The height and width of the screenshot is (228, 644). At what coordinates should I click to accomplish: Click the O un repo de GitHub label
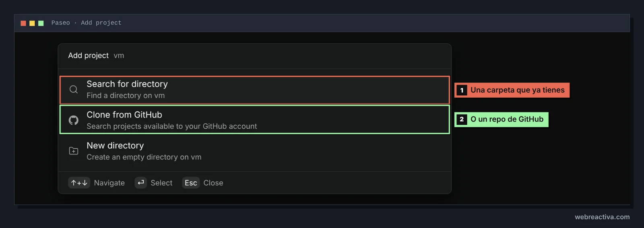(x=507, y=119)
